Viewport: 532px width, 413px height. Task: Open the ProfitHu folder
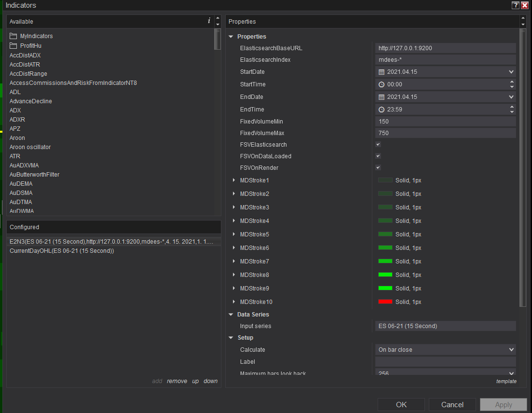(30, 46)
